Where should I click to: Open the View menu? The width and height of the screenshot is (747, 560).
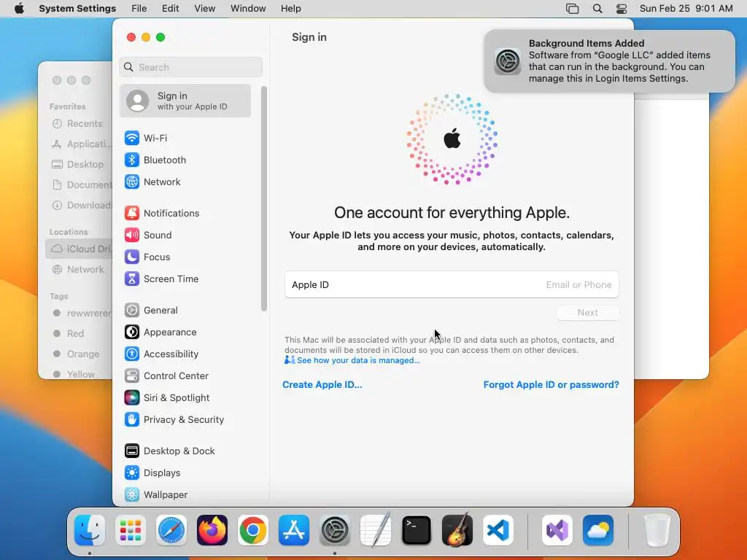tap(205, 9)
